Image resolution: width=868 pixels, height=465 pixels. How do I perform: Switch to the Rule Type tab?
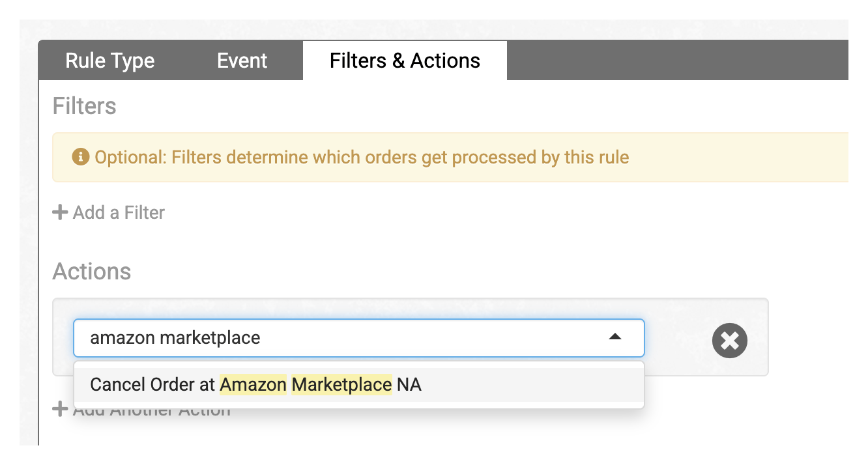click(x=110, y=61)
